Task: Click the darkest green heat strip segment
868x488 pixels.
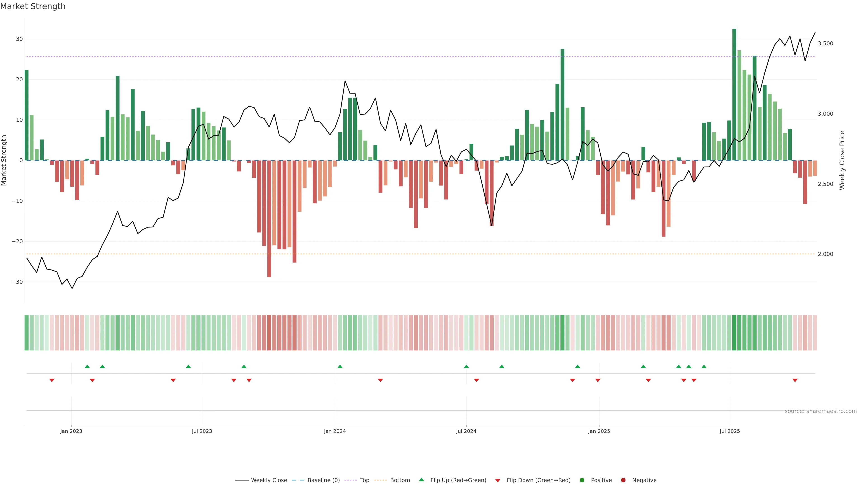Action: coord(734,333)
